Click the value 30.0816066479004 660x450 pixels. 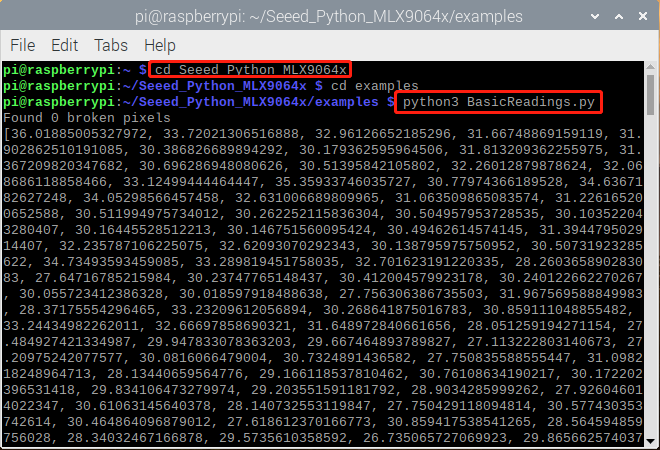(x=203, y=358)
